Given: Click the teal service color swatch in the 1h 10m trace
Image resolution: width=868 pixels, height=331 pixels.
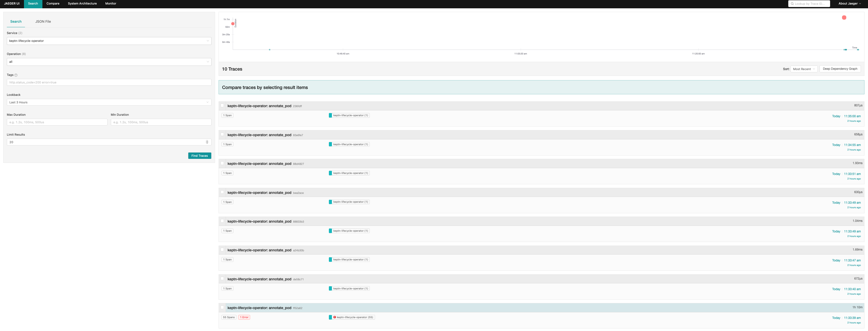Looking at the screenshot, I should [x=330, y=317].
